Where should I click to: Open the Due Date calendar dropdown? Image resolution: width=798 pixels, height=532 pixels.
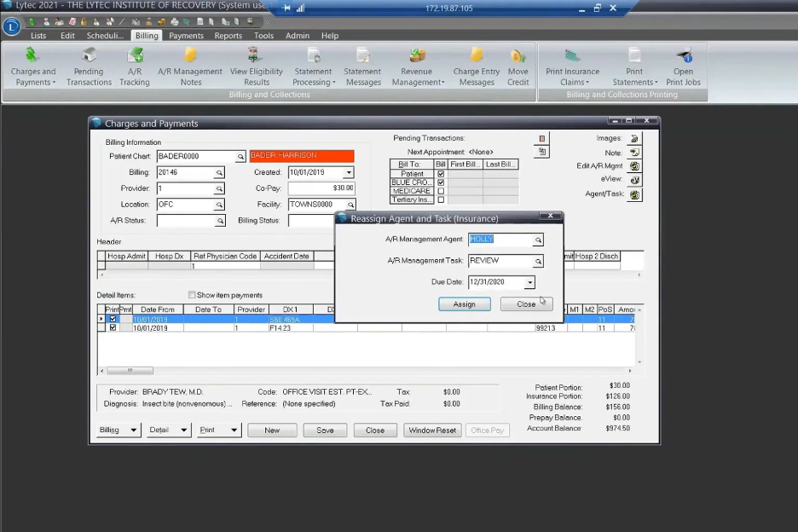tap(529, 281)
